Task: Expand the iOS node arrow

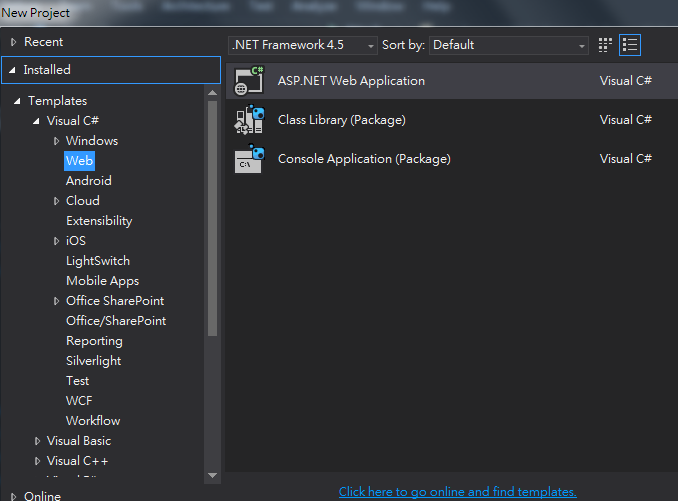Action: tap(56, 241)
